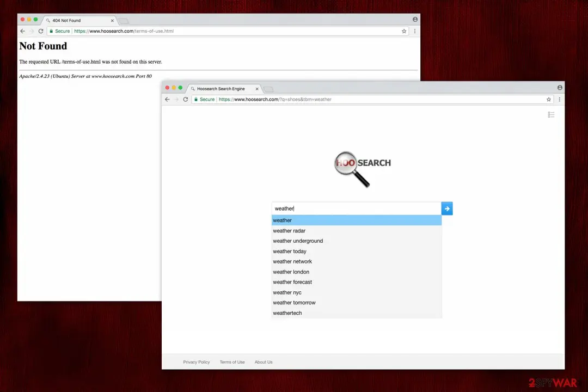The width and height of the screenshot is (588, 392).
Task: Open Chrome menu in 404 Not Found window
Action: coord(415,31)
